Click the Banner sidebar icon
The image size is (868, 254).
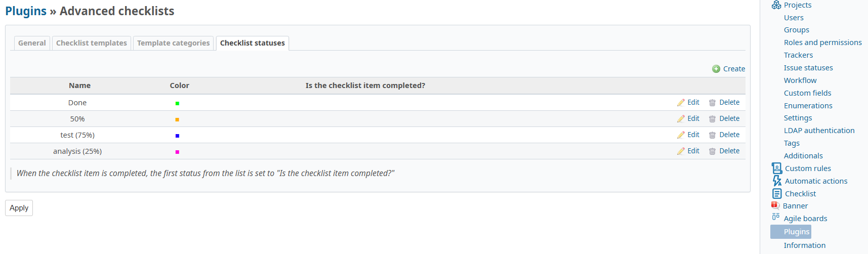pyautogui.click(x=775, y=205)
